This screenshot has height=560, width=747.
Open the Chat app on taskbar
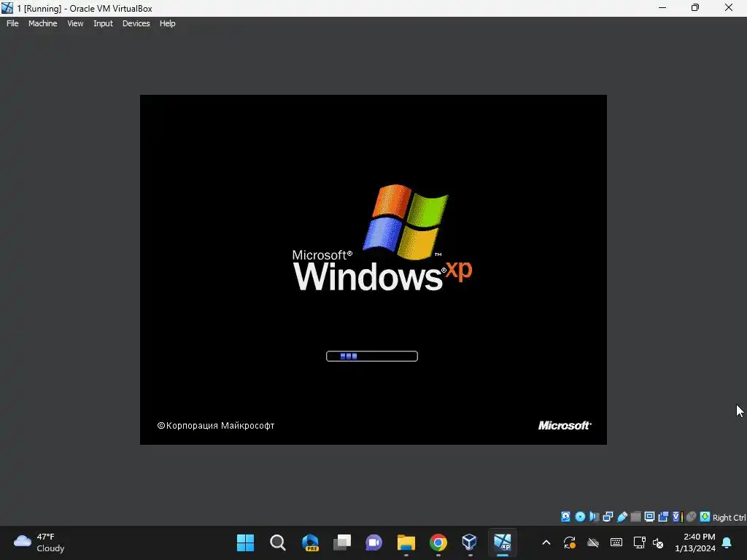(x=374, y=542)
